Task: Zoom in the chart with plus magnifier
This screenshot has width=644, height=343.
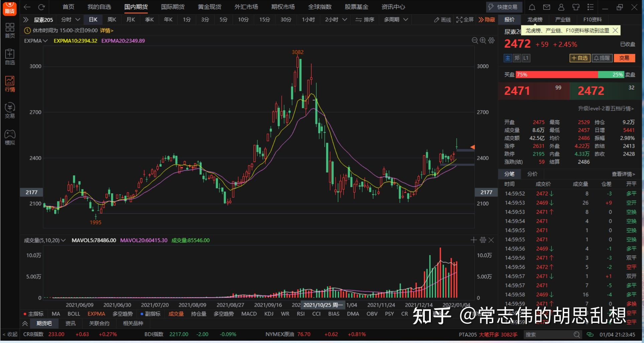Action: pyautogui.click(x=483, y=40)
